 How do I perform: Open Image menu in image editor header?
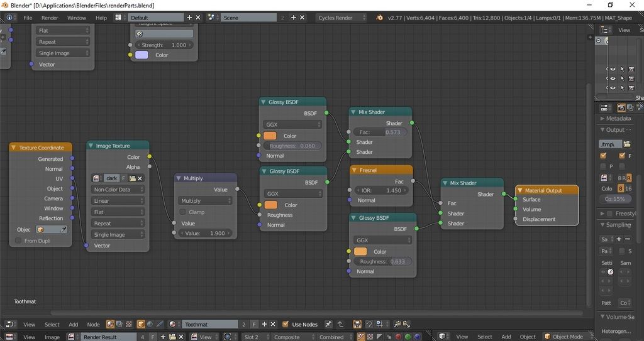tap(52, 337)
